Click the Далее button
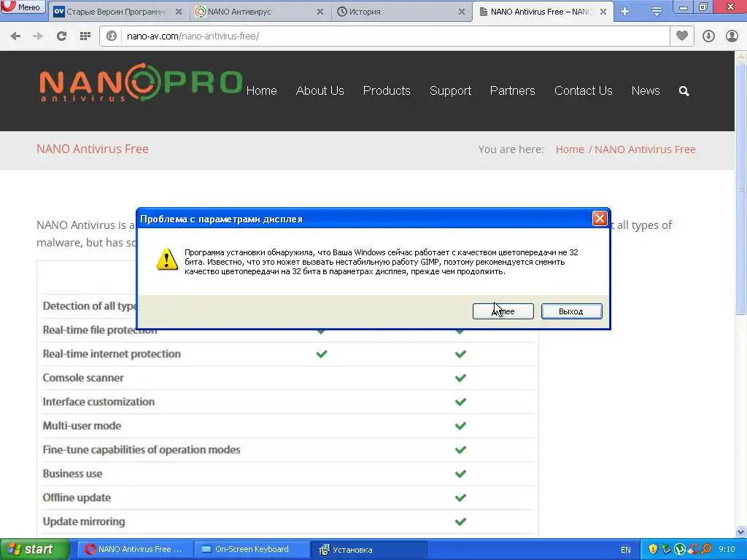Viewport: 747px width, 560px height. [503, 311]
